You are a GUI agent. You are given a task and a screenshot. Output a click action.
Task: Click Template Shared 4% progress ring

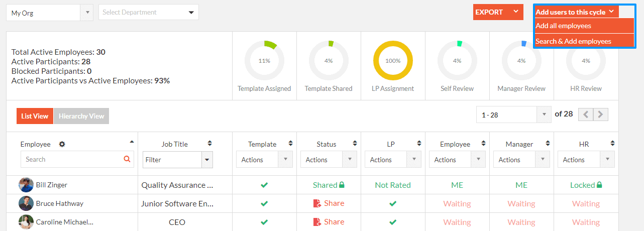click(329, 61)
